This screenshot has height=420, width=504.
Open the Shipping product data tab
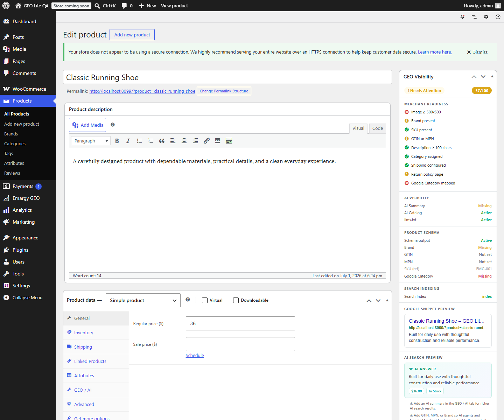pyautogui.click(x=96, y=347)
